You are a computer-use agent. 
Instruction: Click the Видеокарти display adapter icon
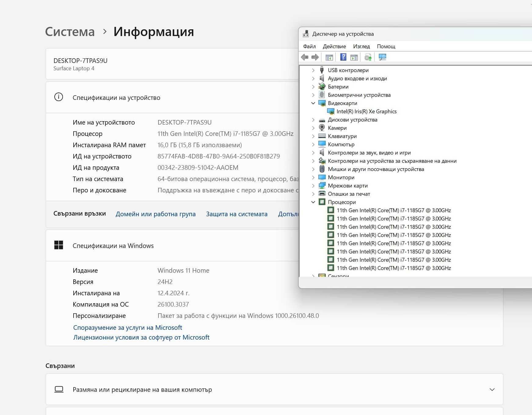click(322, 103)
